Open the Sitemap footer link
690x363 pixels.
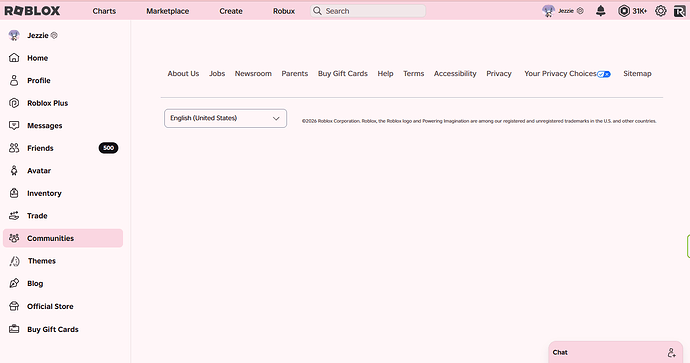(x=637, y=73)
